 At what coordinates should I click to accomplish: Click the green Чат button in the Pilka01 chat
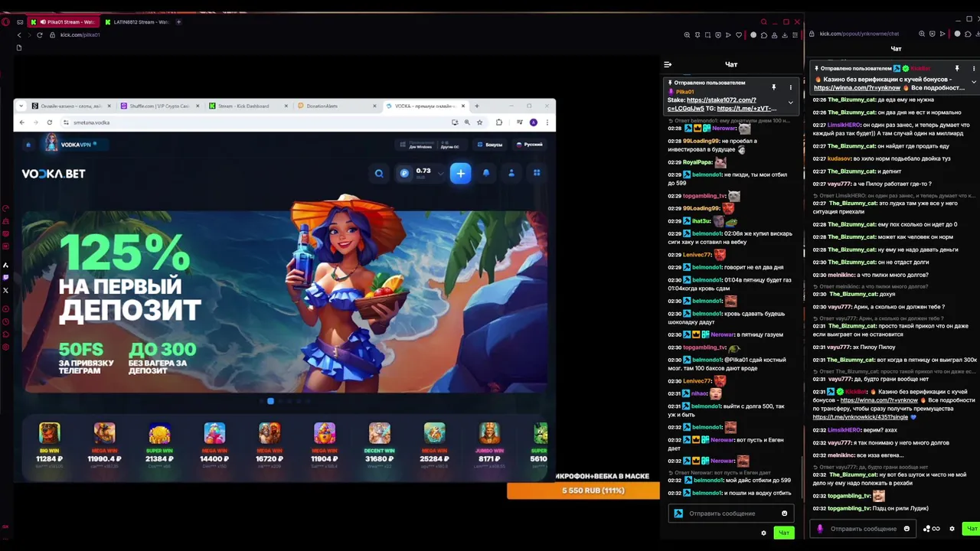click(x=783, y=533)
